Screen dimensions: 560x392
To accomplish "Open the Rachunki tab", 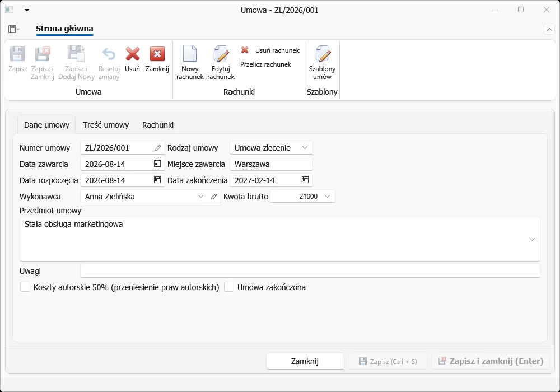I will (158, 125).
